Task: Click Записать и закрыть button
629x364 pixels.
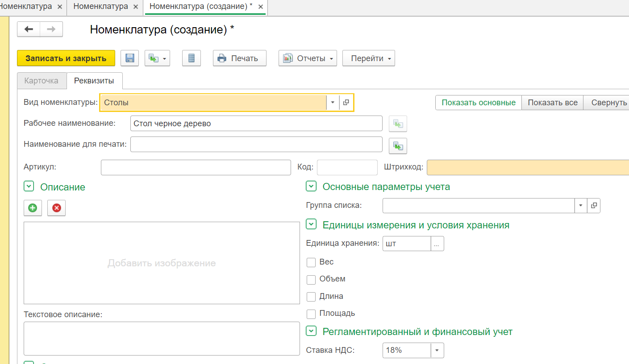Action: coord(66,58)
